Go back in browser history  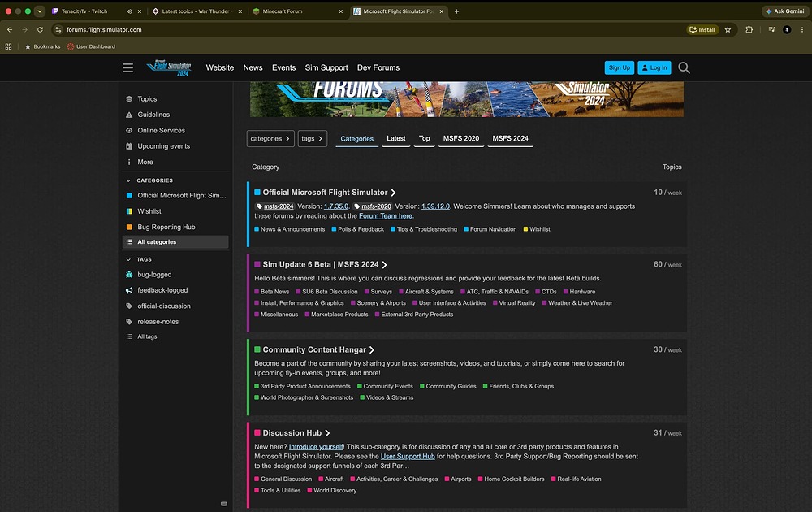[10, 29]
